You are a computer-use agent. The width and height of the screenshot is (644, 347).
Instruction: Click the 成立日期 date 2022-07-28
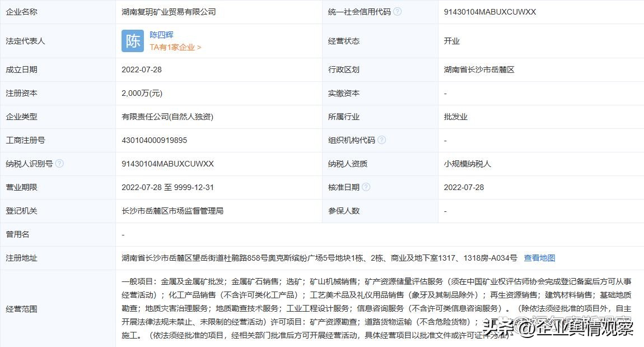coord(142,70)
